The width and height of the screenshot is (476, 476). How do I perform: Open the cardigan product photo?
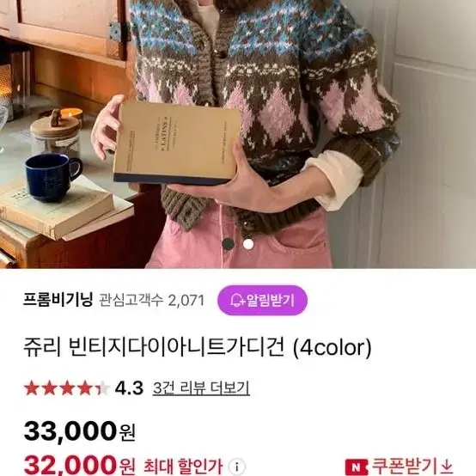(x=238, y=134)
